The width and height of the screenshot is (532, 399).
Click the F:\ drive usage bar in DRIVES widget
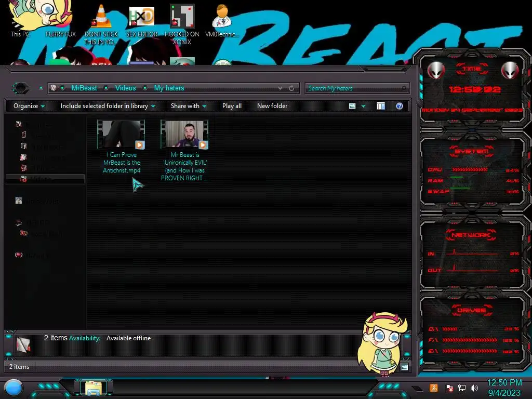470,340
